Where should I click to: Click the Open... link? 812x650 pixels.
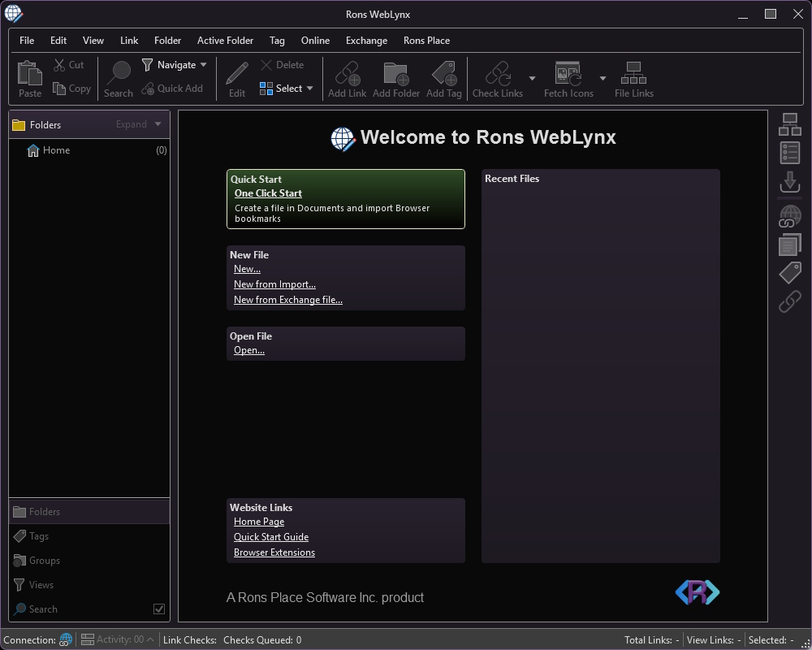[x=249, y=350]
